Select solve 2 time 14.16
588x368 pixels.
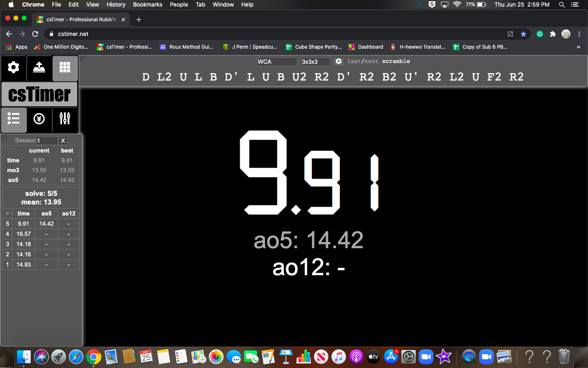tap(23, 254)
